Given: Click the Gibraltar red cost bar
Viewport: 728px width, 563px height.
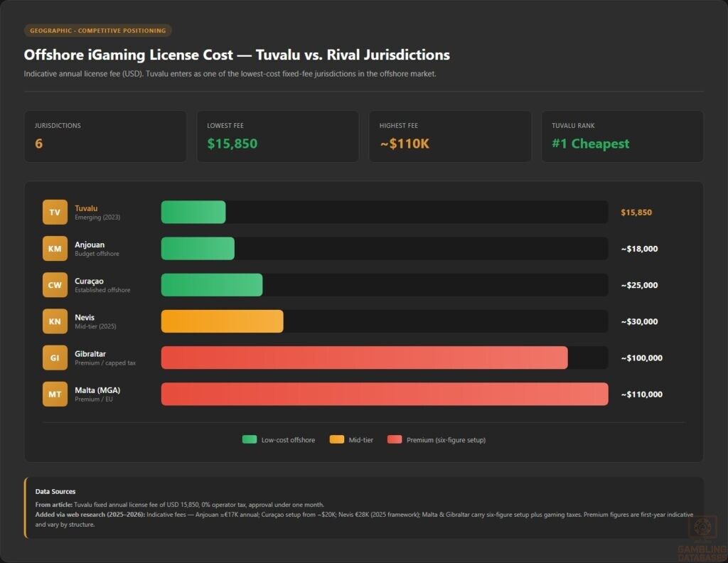Looking at the screenshot, I should (x=365, y=358).
